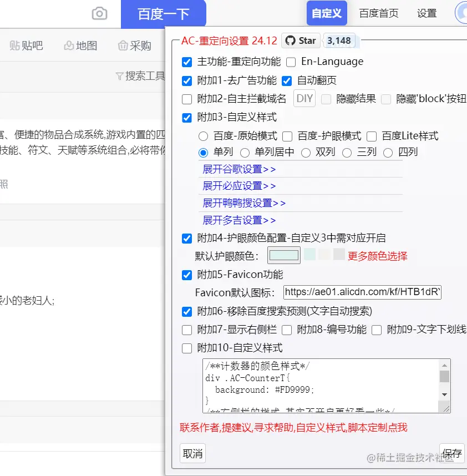This screenshot has width=467, height=476.
Task: Toggle 隐藏结果 checkbox
Action: pyautogui.click(x=326, y=99)
